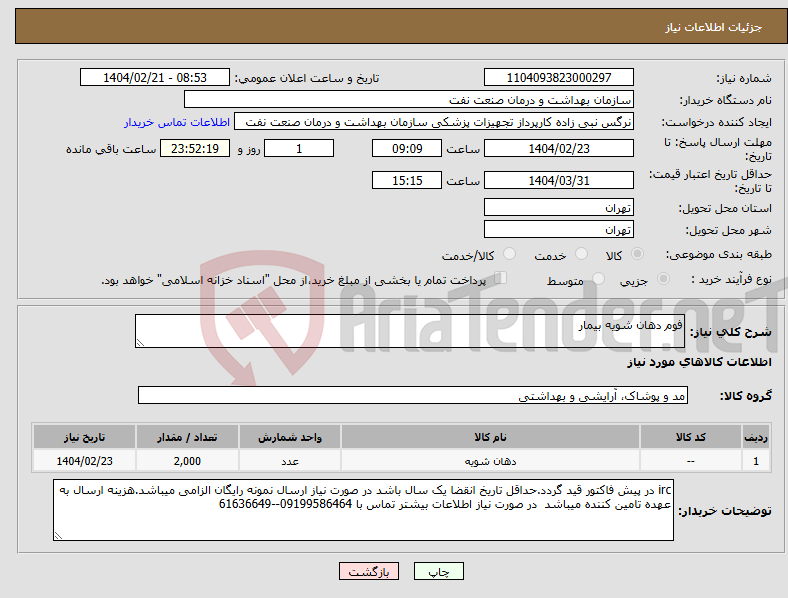788x598 pixels.
Task: Click the توضیحات خریدار text area
Action: tap(363, 510)
